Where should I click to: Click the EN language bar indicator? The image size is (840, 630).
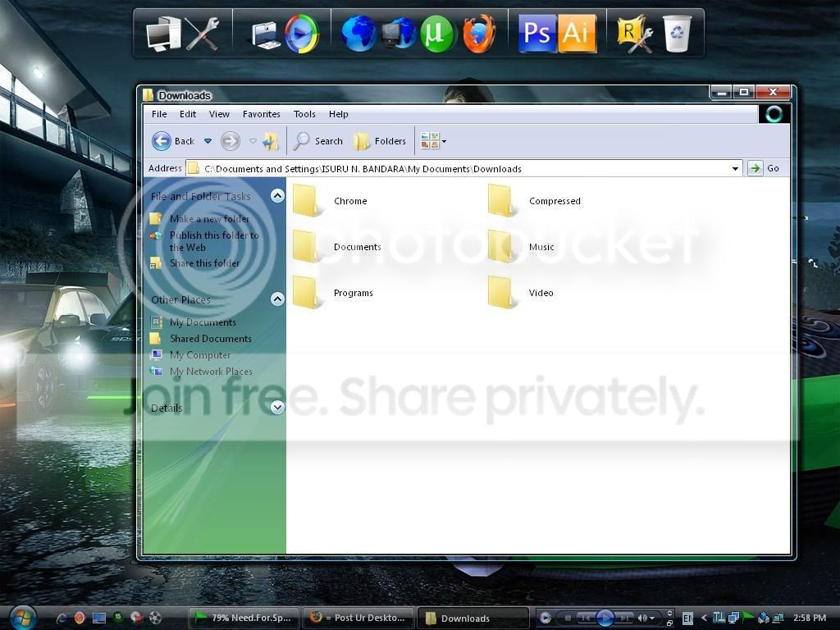(687, 618)
